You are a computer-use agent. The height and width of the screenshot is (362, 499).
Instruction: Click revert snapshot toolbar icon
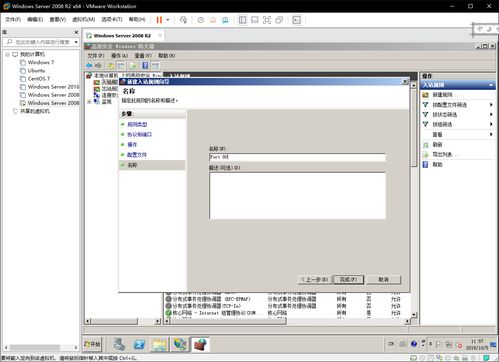(213, 20)
